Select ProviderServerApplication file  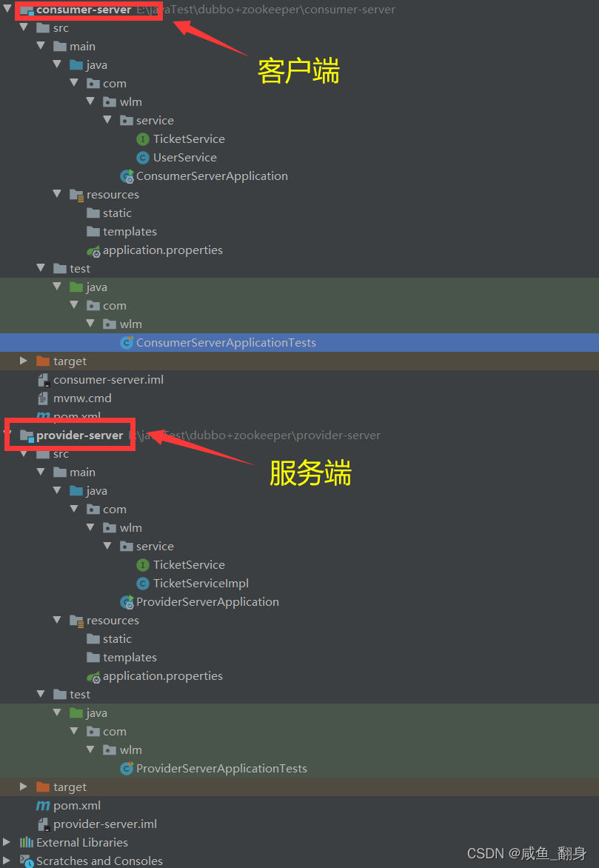[x=207, y=601]
